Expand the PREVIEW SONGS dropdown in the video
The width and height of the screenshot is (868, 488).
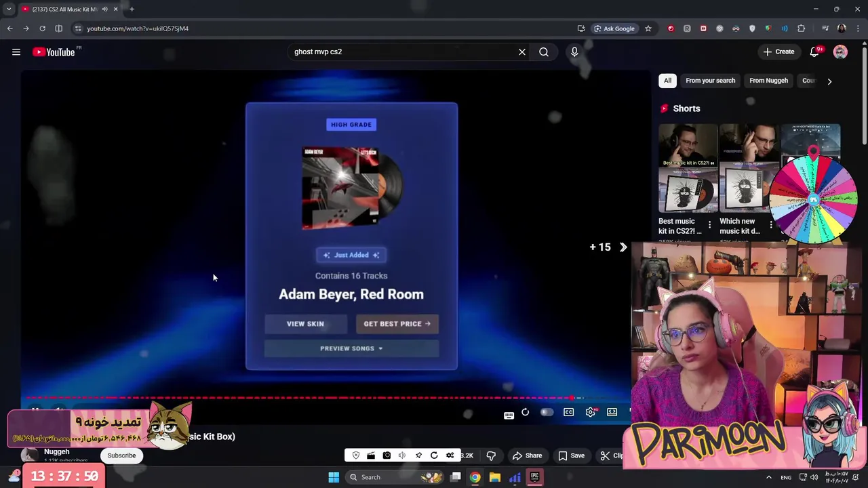(x=351, y=348)
